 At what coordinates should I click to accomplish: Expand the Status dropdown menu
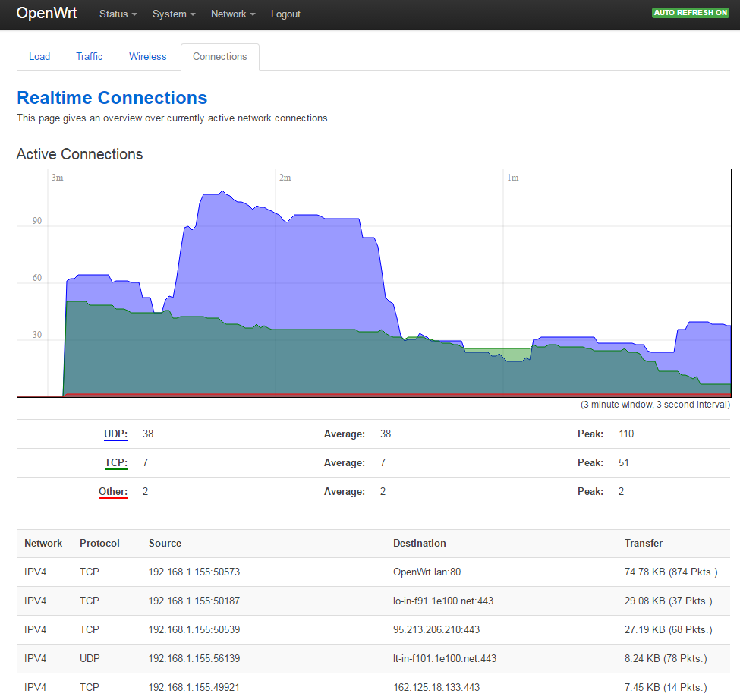(118, 14)
